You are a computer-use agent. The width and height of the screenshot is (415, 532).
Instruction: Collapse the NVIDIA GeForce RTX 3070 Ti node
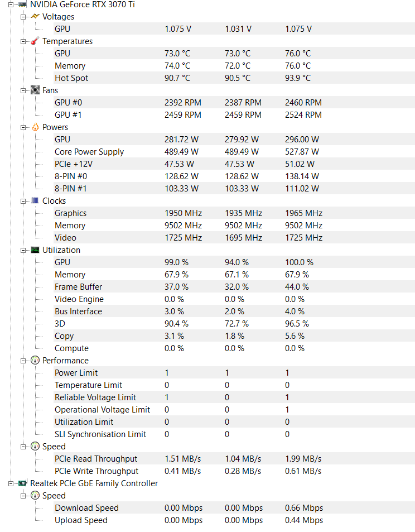(11, 4)
